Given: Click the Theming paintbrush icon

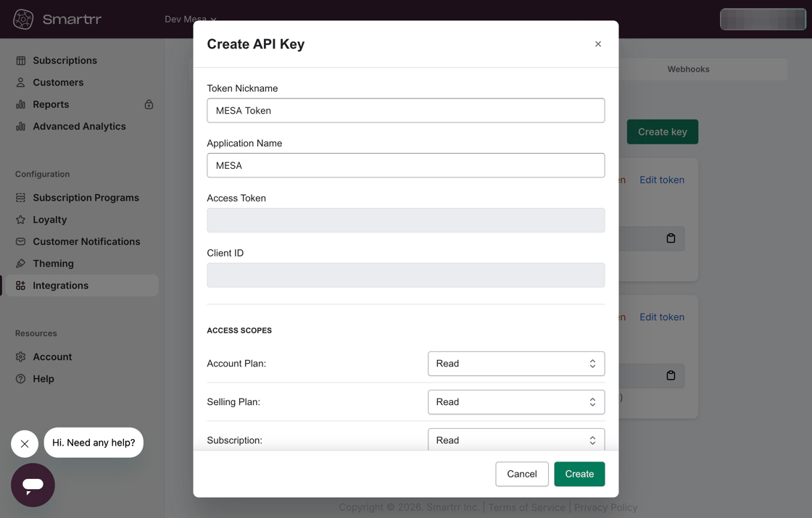Looking at the screenshot, I should [x=21, y=264].
